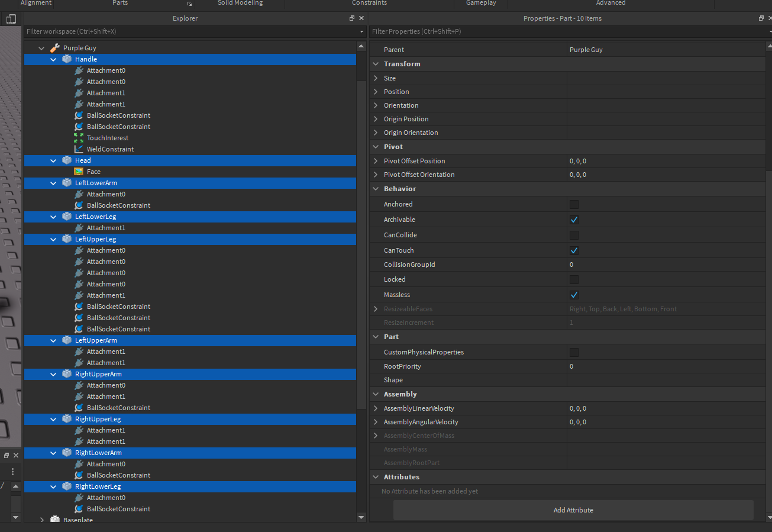Image resolution: width=772 pixels, height=532 pixels.
Task: Click the Parts section launcher icon
Action: [189, 4]
